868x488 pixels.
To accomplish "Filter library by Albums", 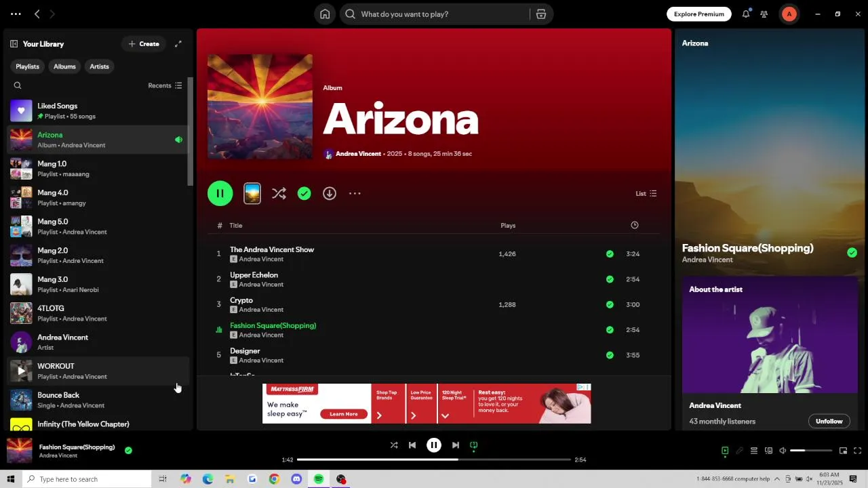I will point(64,66).
